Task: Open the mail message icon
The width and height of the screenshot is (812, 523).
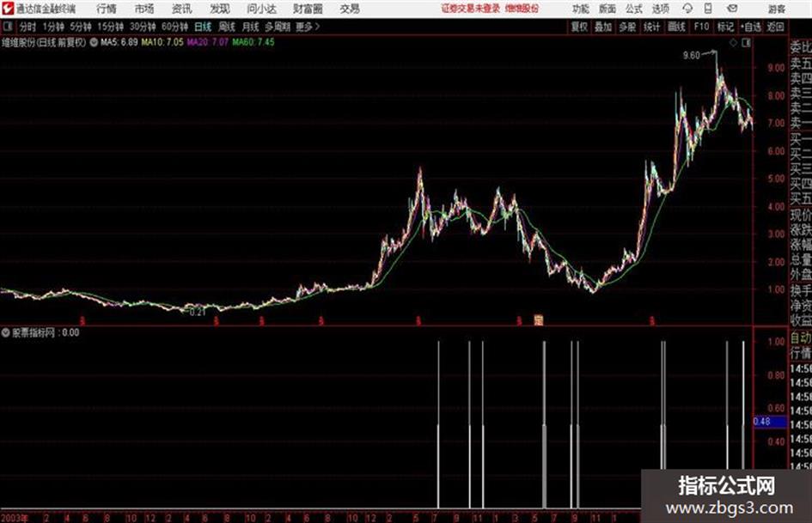Action: click(732, 9)
